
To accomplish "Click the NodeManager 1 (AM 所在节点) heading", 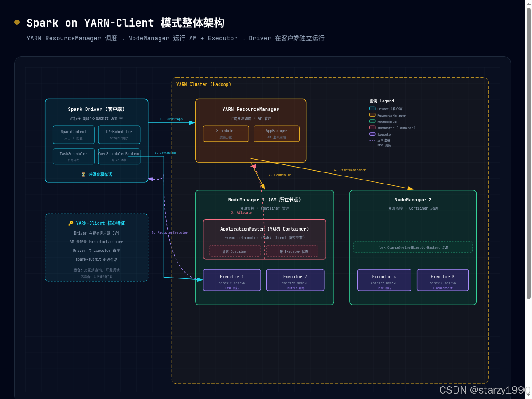I will pos(265,200).
